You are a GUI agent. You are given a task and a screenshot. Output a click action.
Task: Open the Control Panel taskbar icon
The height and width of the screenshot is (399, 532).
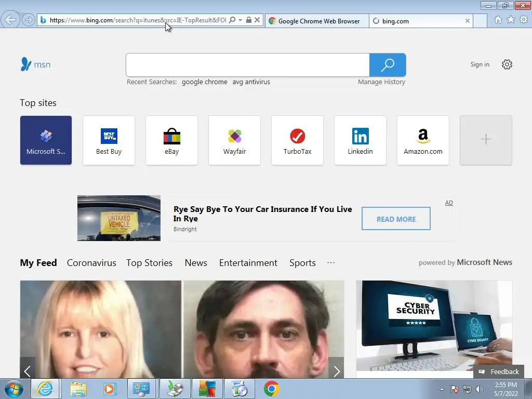click(141, 389)
